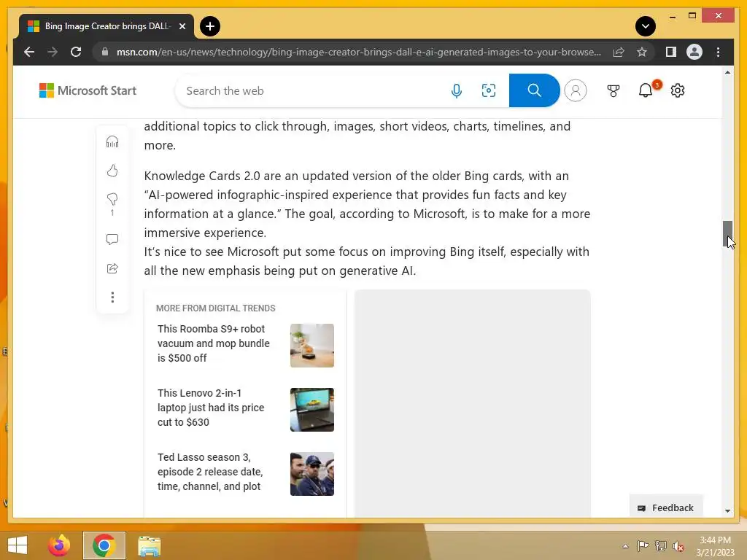The image size is (747, 560).
Task: Click the browser back arrow
Action: pyautogui.click(x=29, y=52)
